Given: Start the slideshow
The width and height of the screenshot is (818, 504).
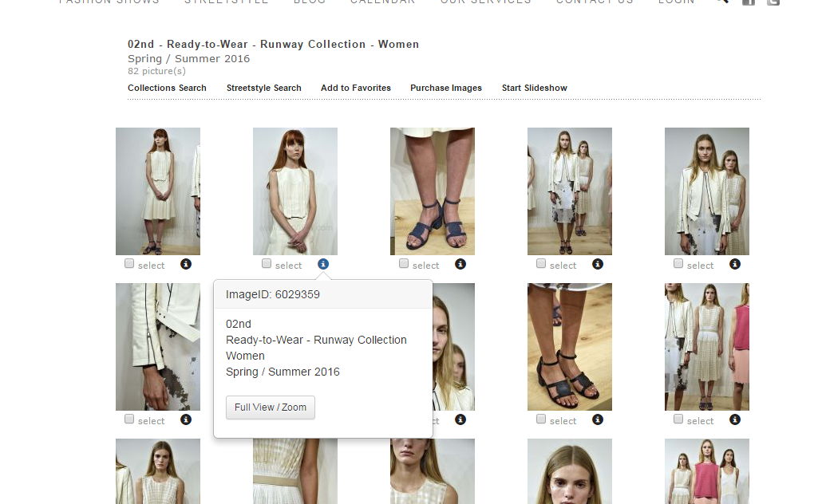Looking at the screenshot, I should click(534, 89).
